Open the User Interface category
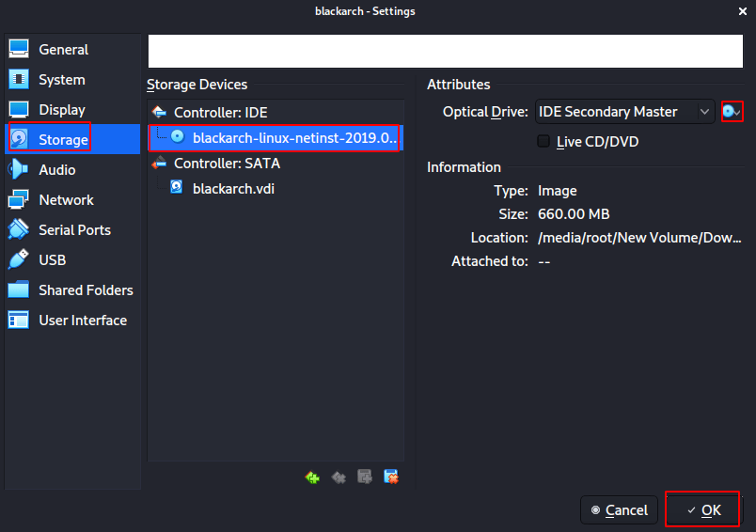This screenshot has width=756, height=532. [72, 321]
